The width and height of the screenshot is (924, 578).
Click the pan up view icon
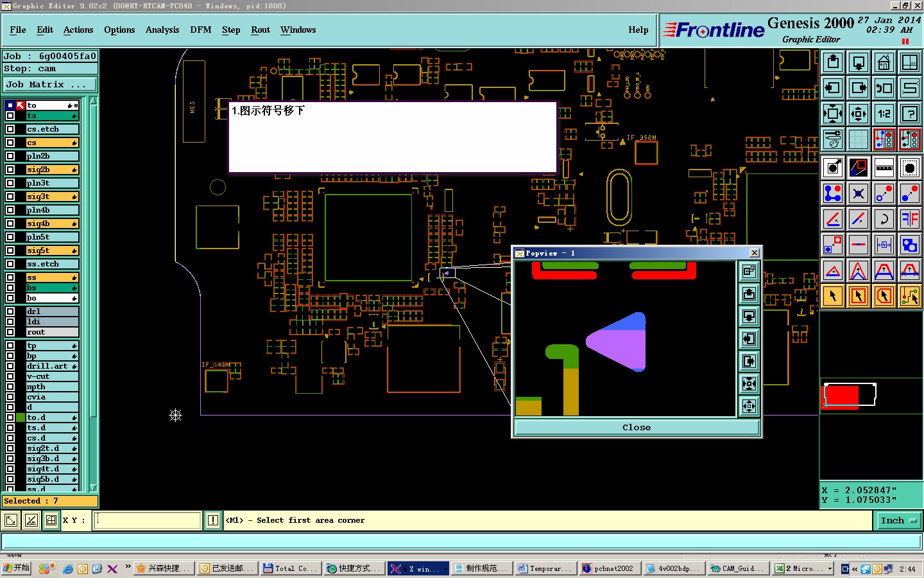click(x=833, y=62)
